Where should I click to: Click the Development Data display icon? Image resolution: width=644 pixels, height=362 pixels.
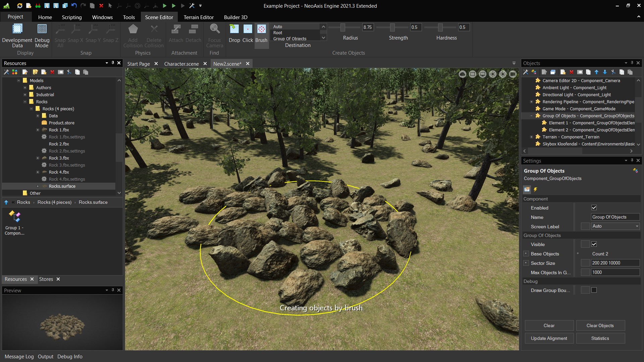click(x=17, y=29)
